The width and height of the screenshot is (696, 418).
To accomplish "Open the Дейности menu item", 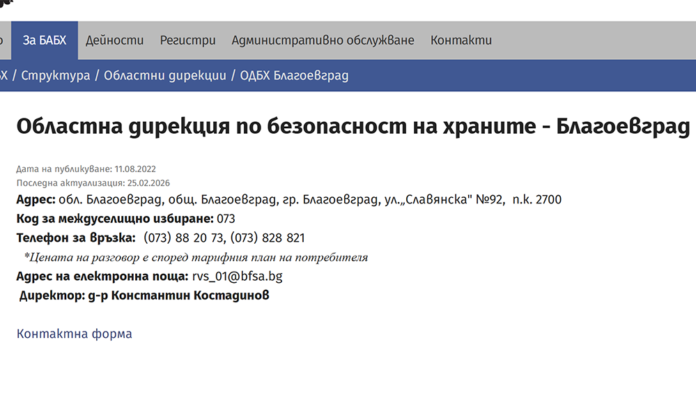I will [x=115, y=40].
